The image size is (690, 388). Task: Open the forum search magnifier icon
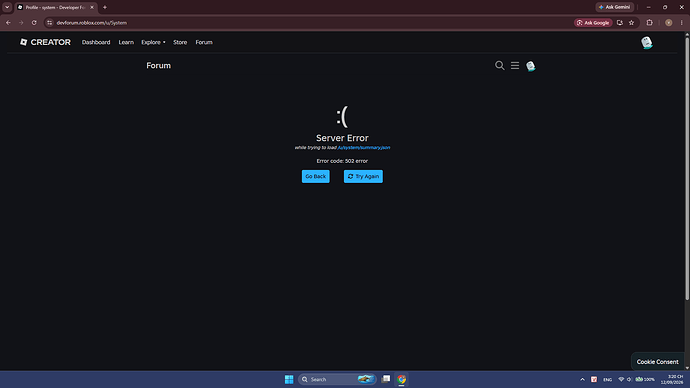[x=499, y=66]
